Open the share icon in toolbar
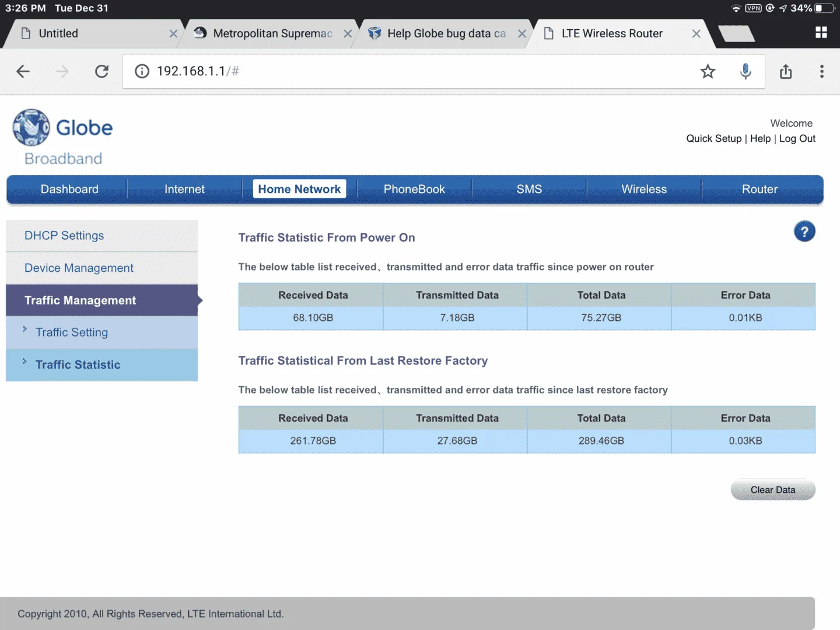The height and width of the screenshot is (630, 840). (x=786, y=71)
